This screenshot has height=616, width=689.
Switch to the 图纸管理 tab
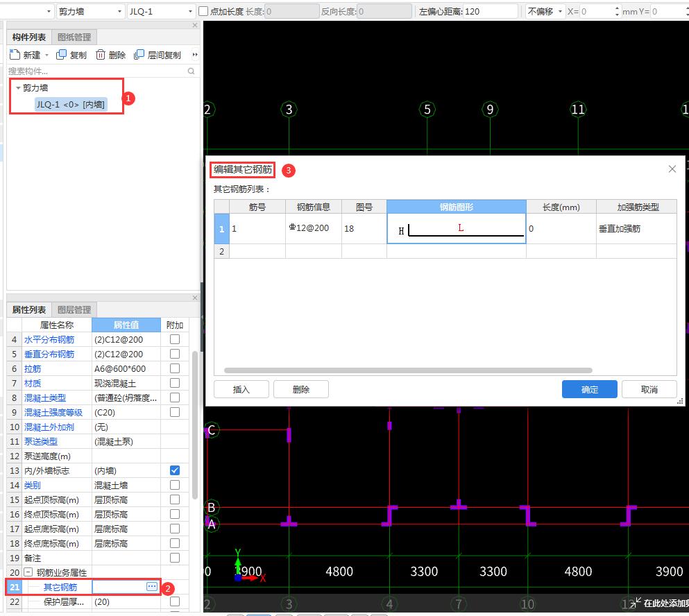coord(74,37)
